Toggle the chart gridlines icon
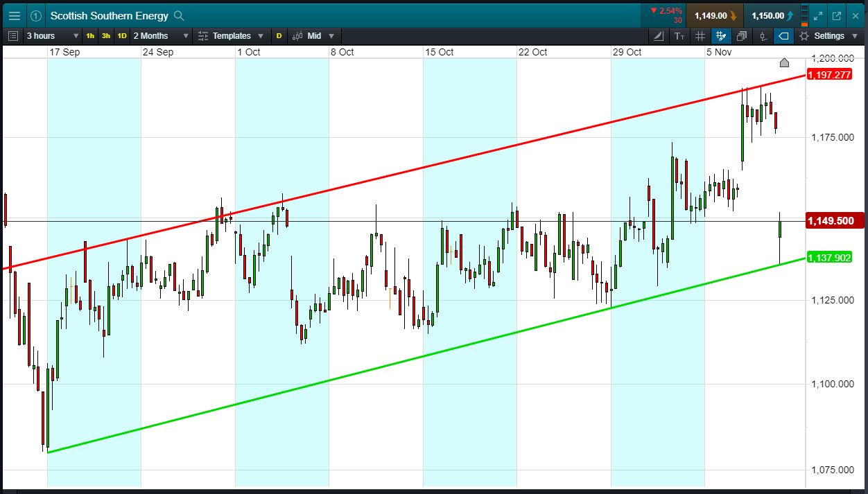 coord(700,36)
